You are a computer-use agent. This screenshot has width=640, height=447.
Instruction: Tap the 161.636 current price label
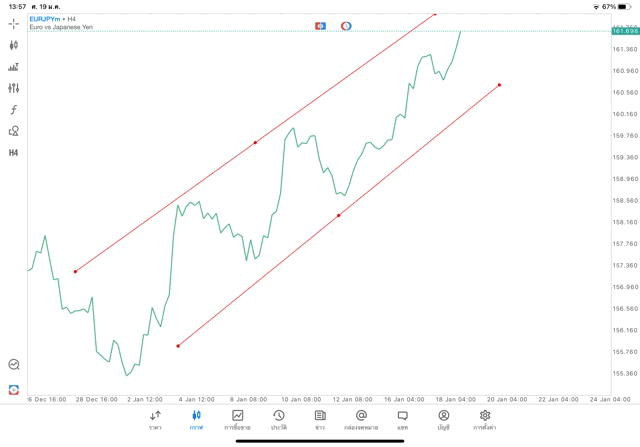point(625,32)
